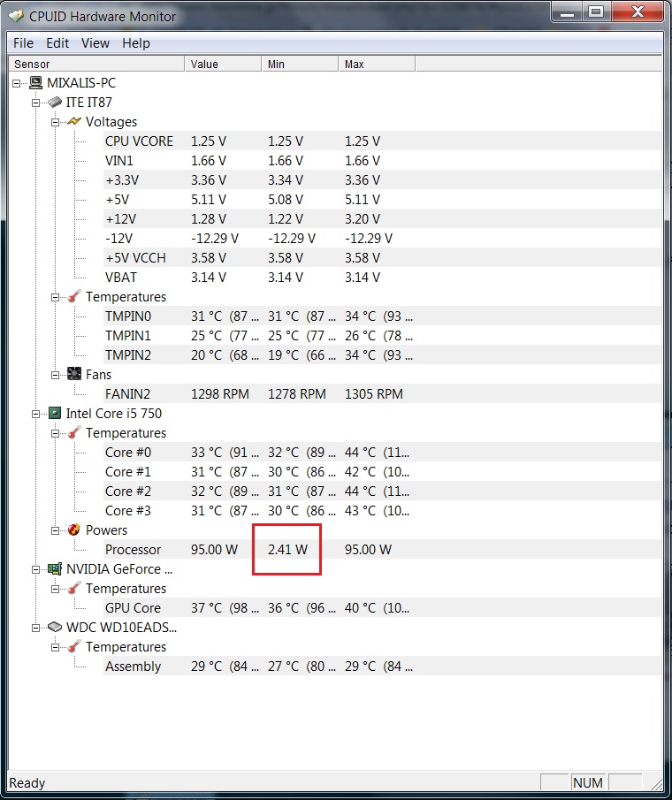Collapse the Intel Core i5 Temperatures group

(55, 433)
